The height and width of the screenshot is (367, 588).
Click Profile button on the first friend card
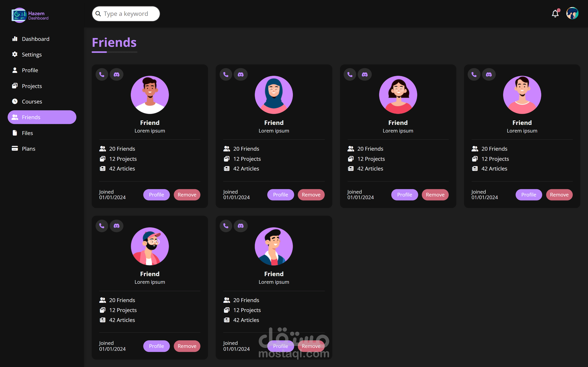pyautogui.click(x=156, y=195)
